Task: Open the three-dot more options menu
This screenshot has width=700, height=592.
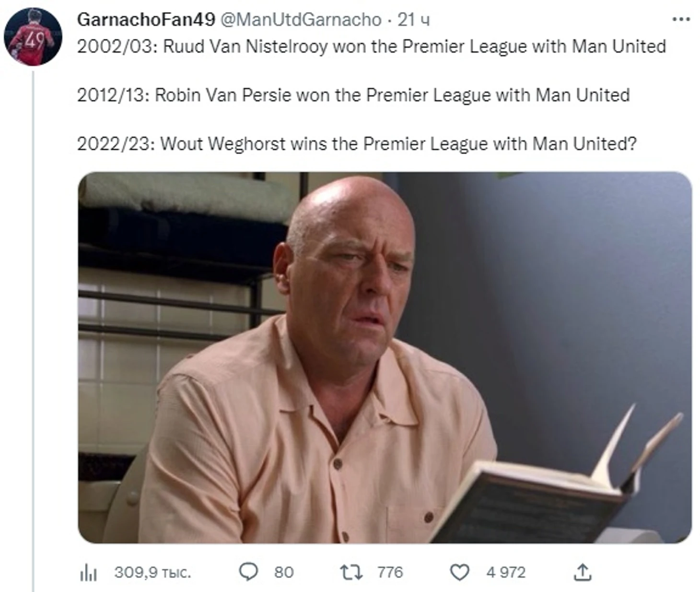Action: pos(681,19)
